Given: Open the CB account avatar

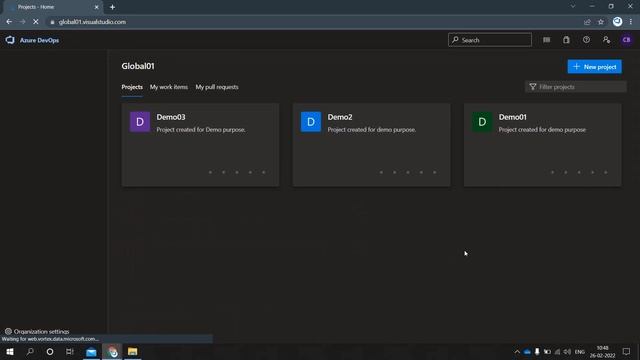Looking at the screenshot, I should point(626,40).
